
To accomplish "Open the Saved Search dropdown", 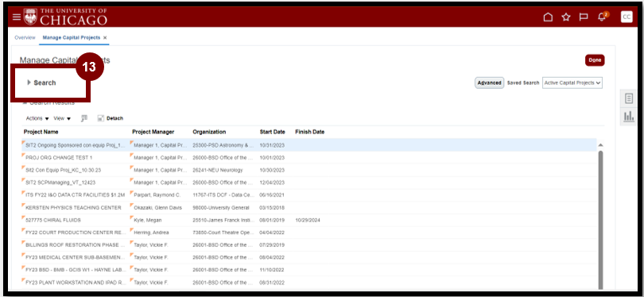I will [x=572, y=83].
